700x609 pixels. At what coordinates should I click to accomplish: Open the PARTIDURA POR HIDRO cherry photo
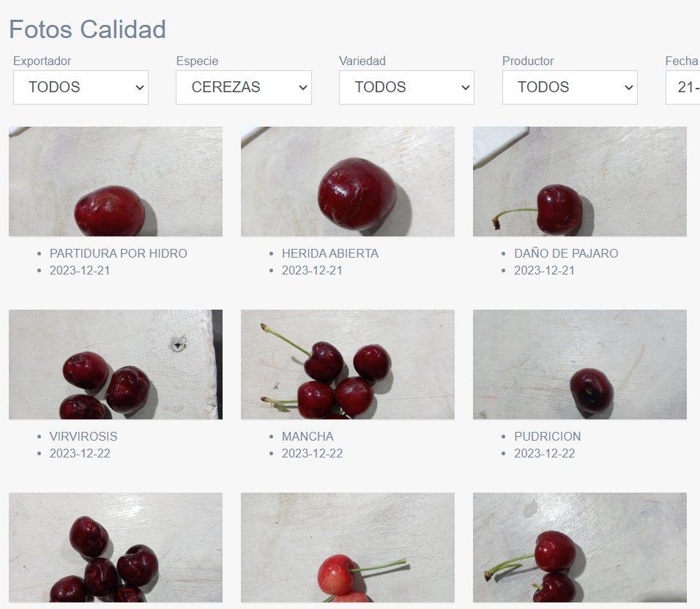(x=116, y=182)
